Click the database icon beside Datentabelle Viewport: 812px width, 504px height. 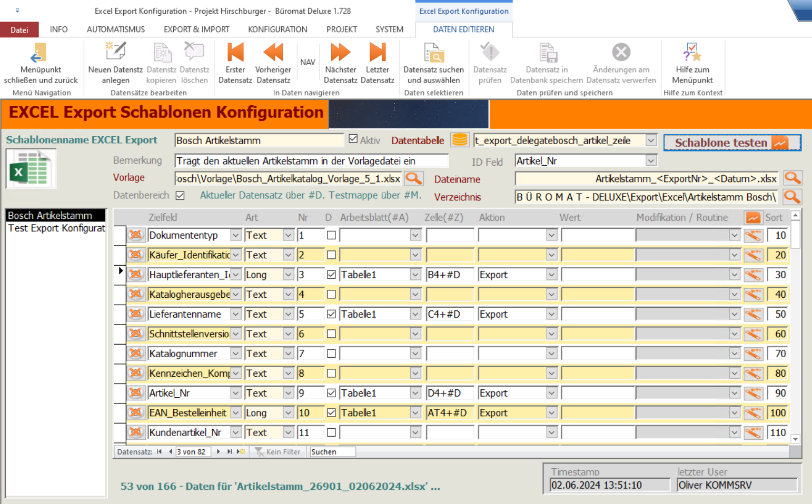point(460,140)
